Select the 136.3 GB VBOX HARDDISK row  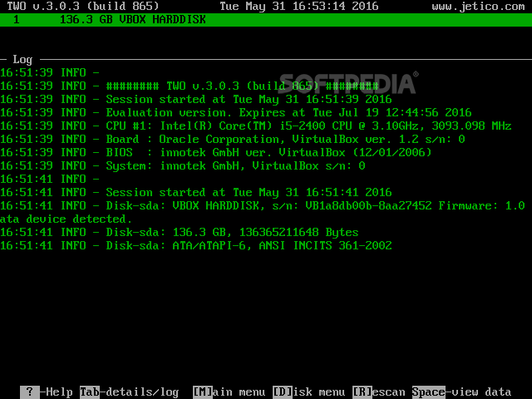pyautogui.click(x=266, y=20)
